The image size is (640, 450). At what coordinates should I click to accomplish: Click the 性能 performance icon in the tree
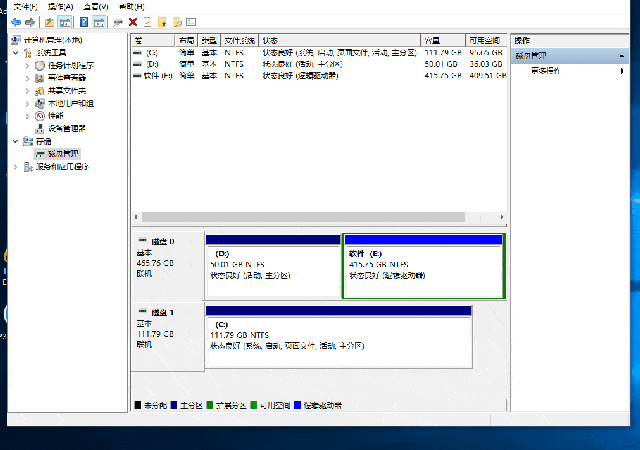pos(40,116)
